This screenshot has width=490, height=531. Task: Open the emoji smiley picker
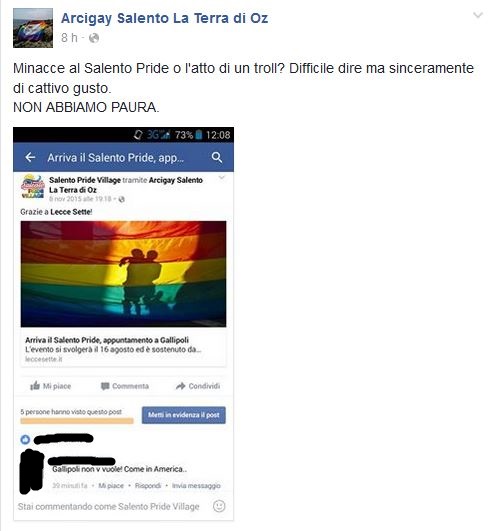point(219,506)
